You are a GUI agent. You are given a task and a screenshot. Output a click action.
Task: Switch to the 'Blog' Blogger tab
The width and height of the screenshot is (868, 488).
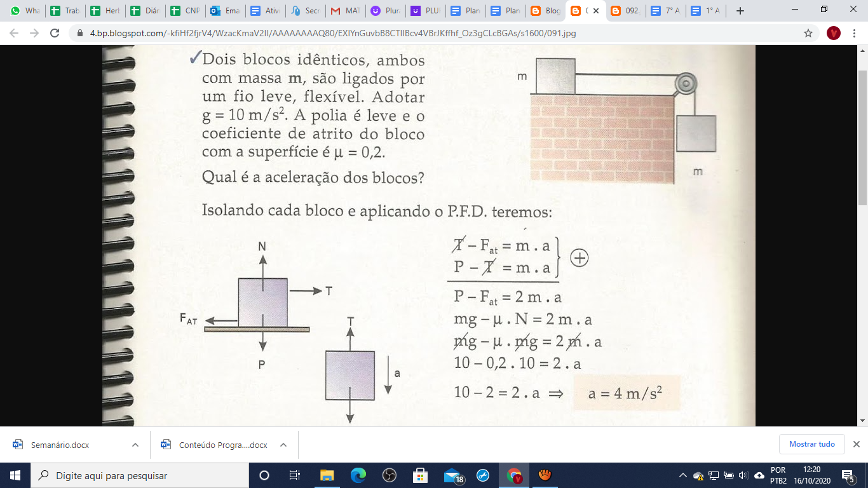point(544,11)
